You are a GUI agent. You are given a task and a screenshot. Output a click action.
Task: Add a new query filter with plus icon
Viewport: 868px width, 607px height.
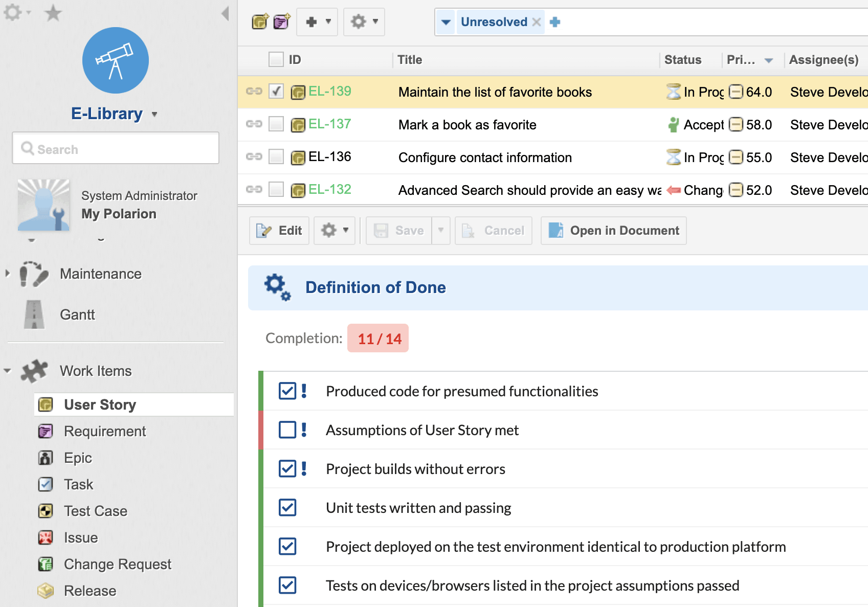click(x=555, y=22)
